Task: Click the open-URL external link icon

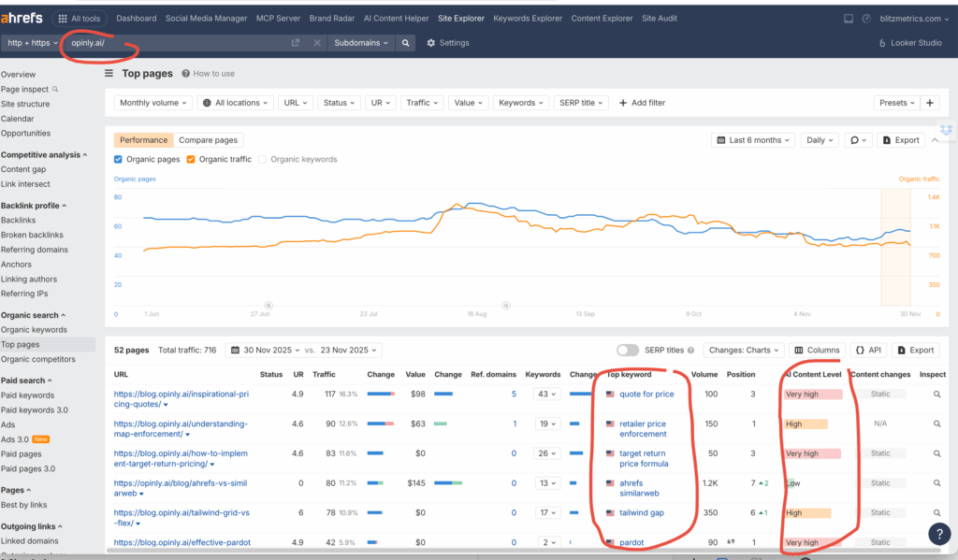Action: [296, 43]
